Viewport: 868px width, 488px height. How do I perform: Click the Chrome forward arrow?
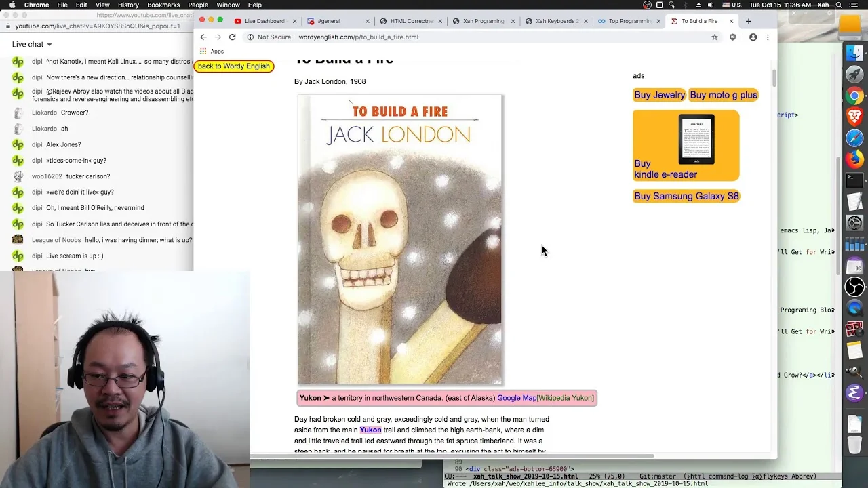point(218,37)
